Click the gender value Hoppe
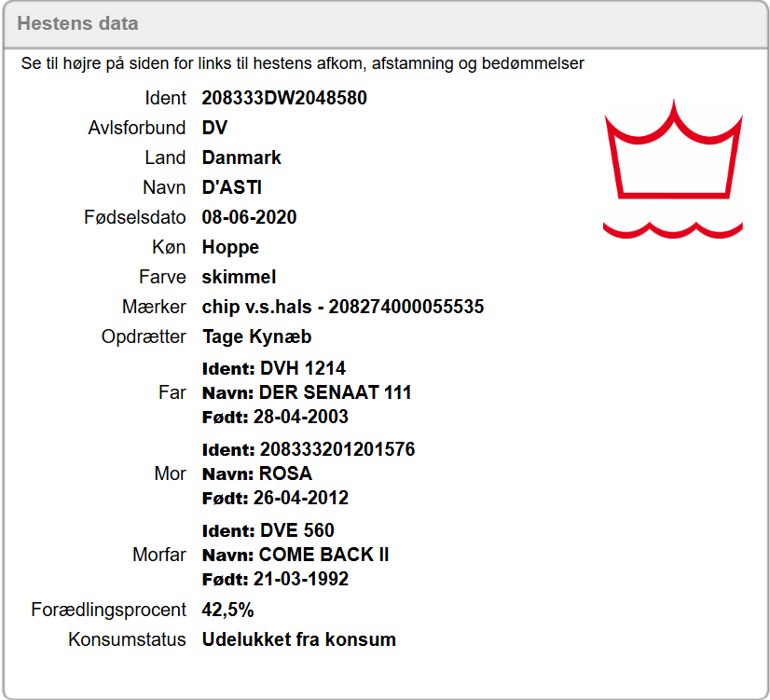The width and height of the screenshot is (770, 700). (230, 247)
